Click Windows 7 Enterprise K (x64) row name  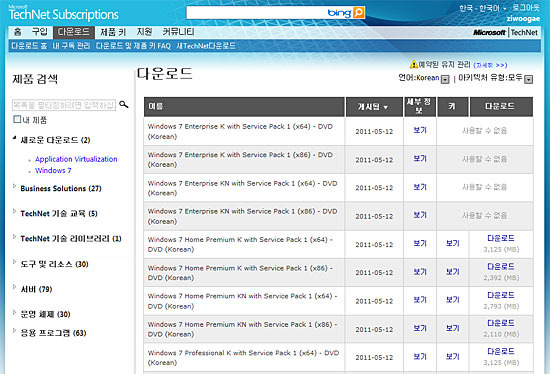click(240, 131)
